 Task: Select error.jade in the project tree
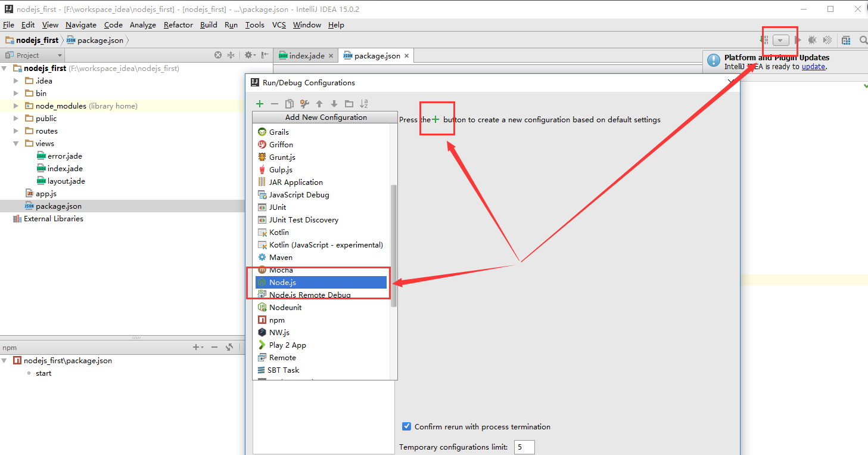click(59, 156)
